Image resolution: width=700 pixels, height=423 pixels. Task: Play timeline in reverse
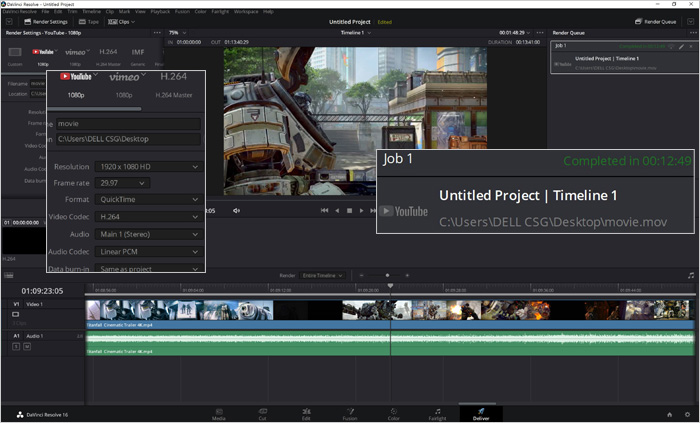[x=337, y=211]
